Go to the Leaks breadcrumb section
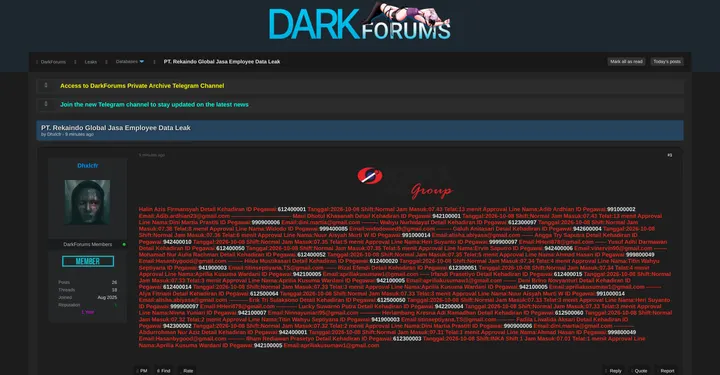Viewport: 720px width, 375px height. [90, 62]
